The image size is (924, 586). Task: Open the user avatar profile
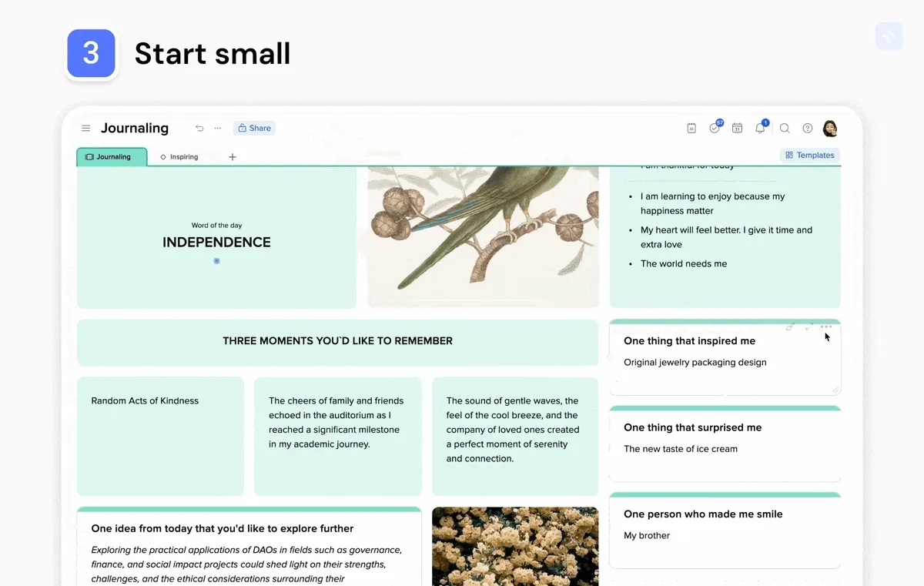(830, 129)
